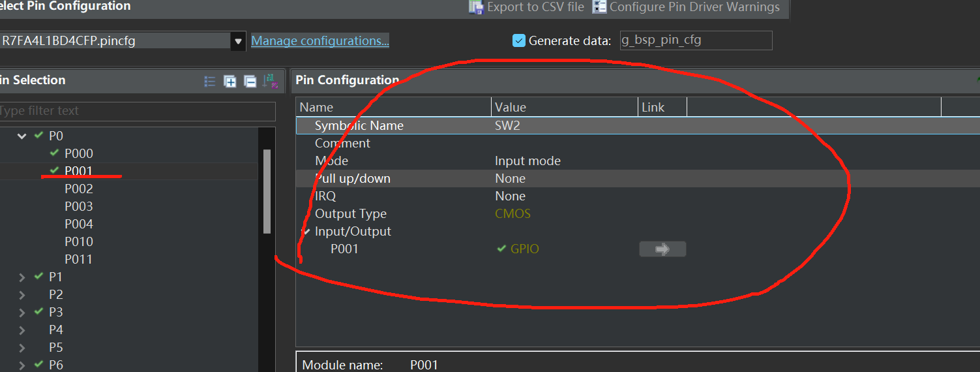Image resolution: width=980 pixels, height=372 pixels.
Task: Click the arrow link button for P001 GPIO
Action: click(x=662, y=249)
